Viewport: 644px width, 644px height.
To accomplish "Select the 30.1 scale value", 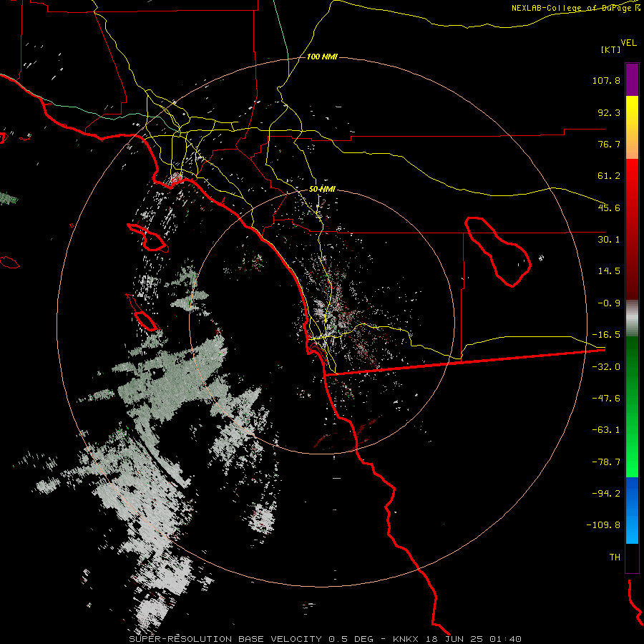I will click(609, 240).
